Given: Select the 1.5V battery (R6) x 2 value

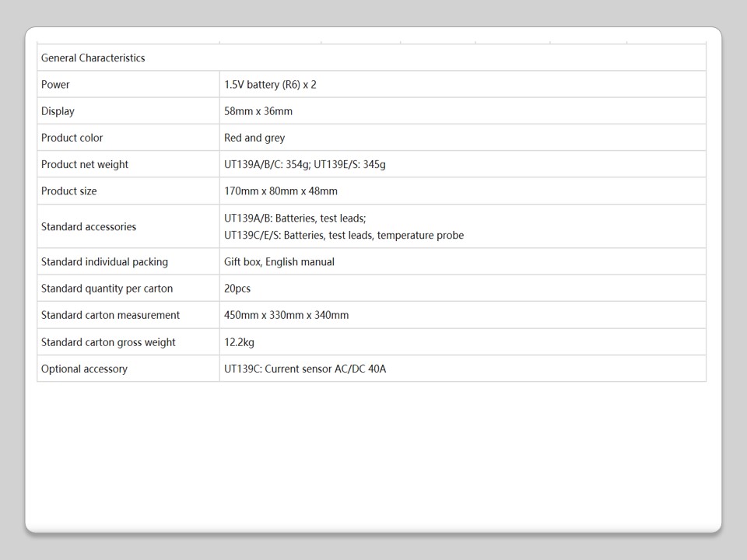Looking at the screenshot, I should (270, 84).
